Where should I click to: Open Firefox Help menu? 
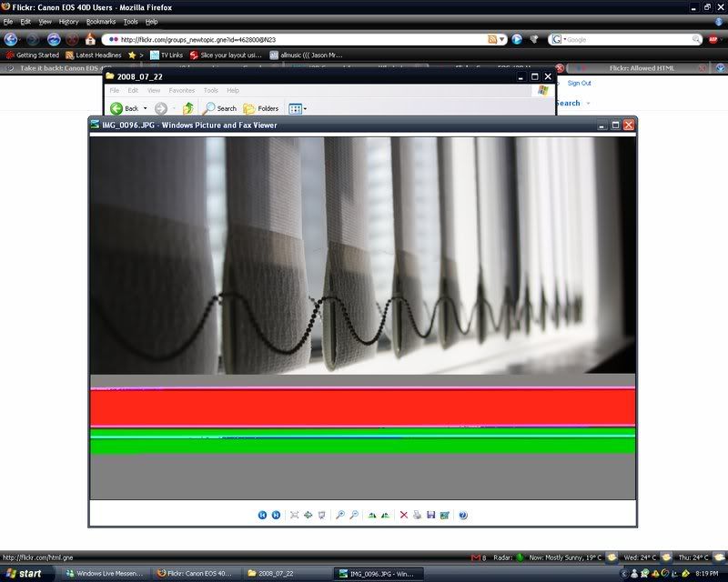pos(151,22)
